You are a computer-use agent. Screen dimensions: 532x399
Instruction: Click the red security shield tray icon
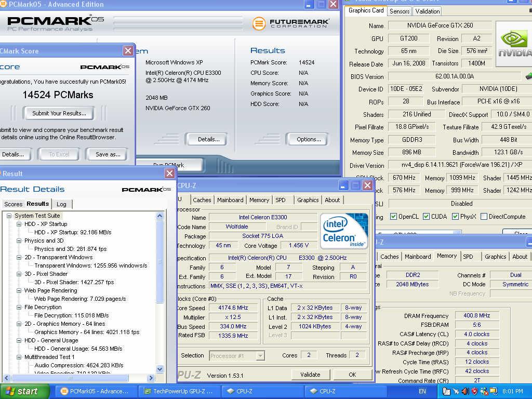tap(474, 391)
